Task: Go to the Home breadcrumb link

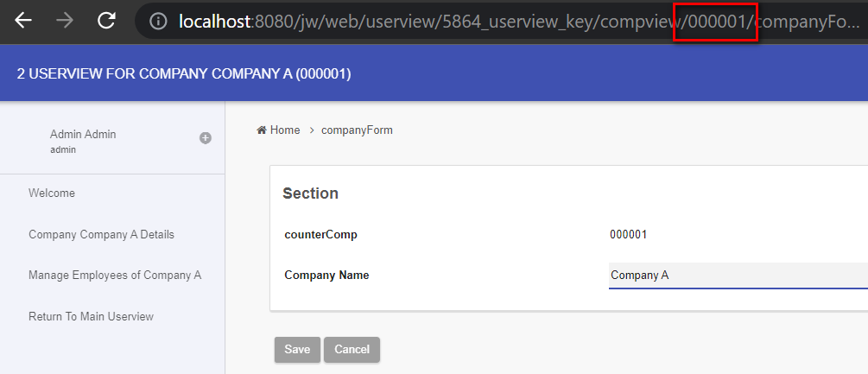Action: (x=278, y=130)
